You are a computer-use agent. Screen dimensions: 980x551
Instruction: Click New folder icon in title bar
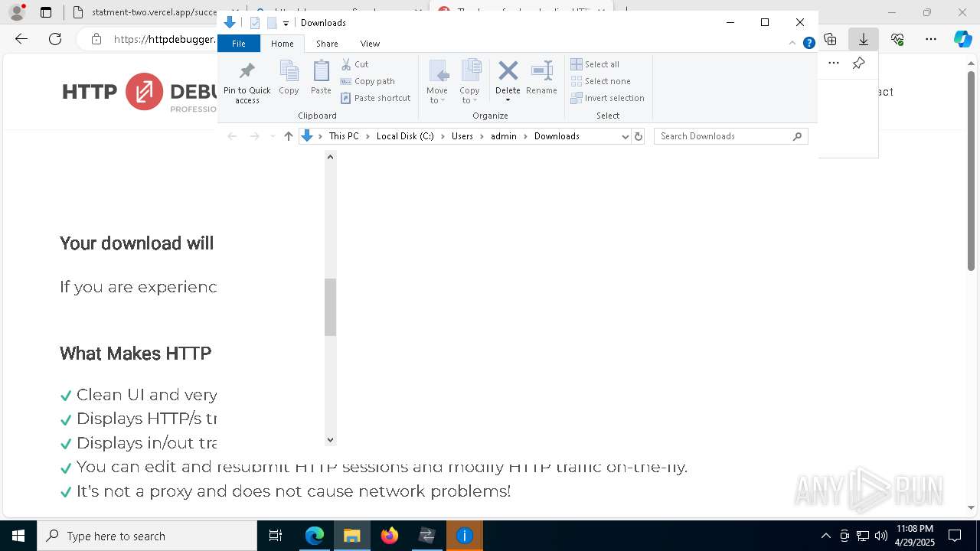272,23
